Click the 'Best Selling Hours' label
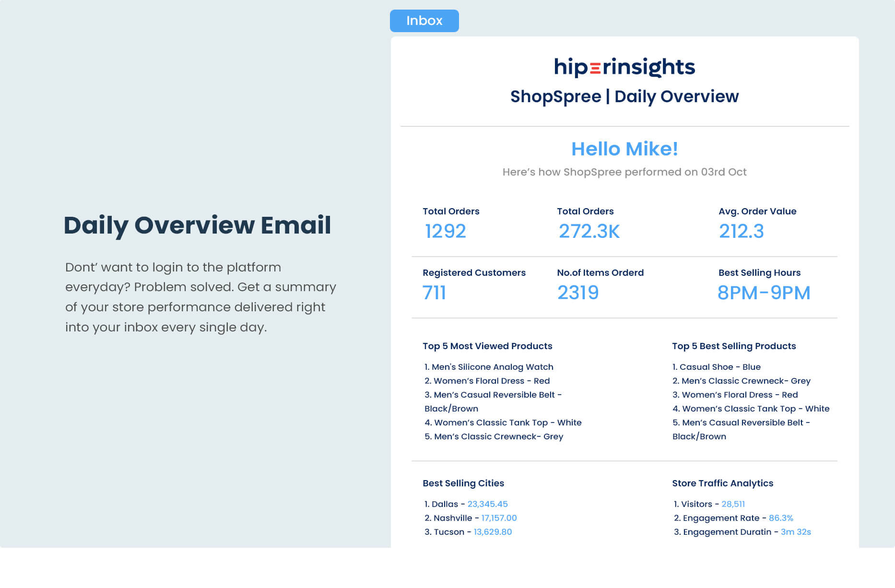 click(x=759, y=272)
